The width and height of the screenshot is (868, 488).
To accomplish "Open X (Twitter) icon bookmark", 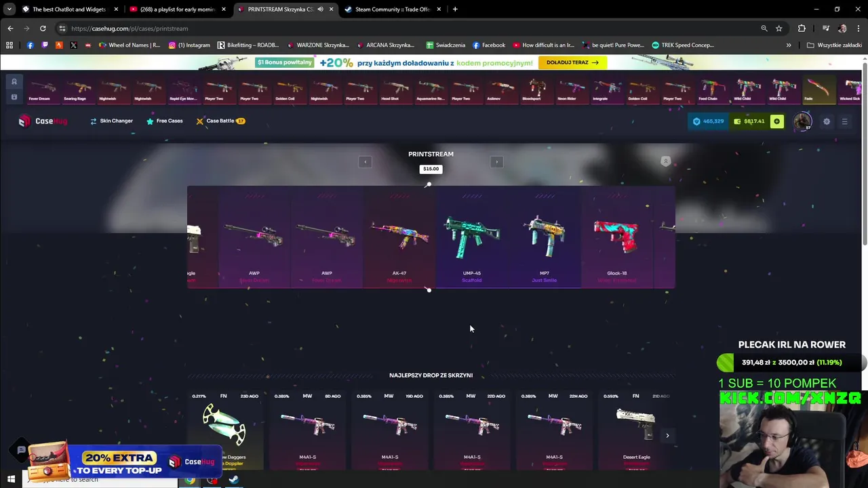I will (x=73, y=45).
